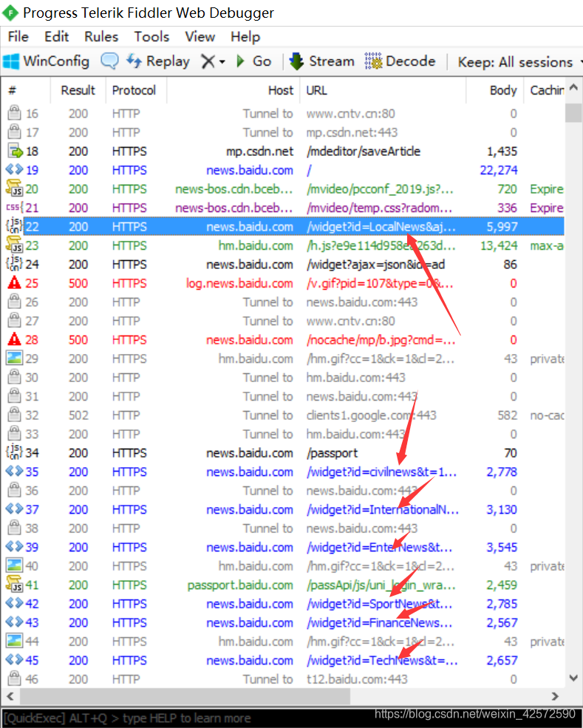Click the Go resume button
The width and height of the screenshot is (583, 728).
pos(254,61)
